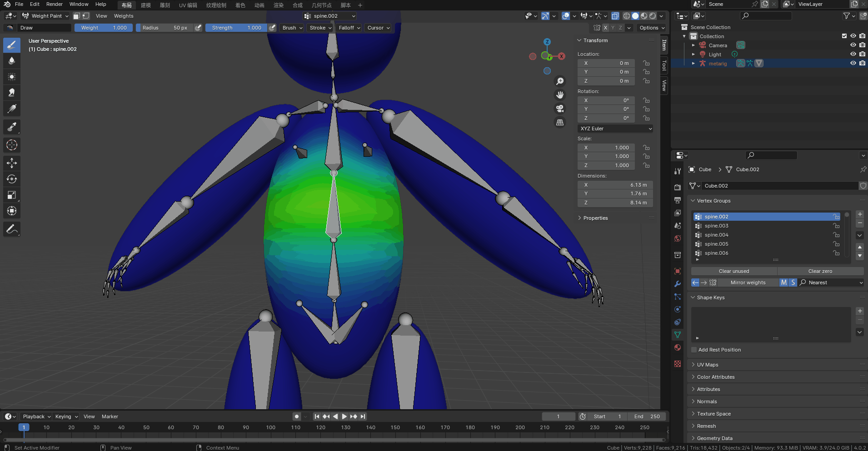
Task: Switch to Material Preview shading
Action: [644, 16]
